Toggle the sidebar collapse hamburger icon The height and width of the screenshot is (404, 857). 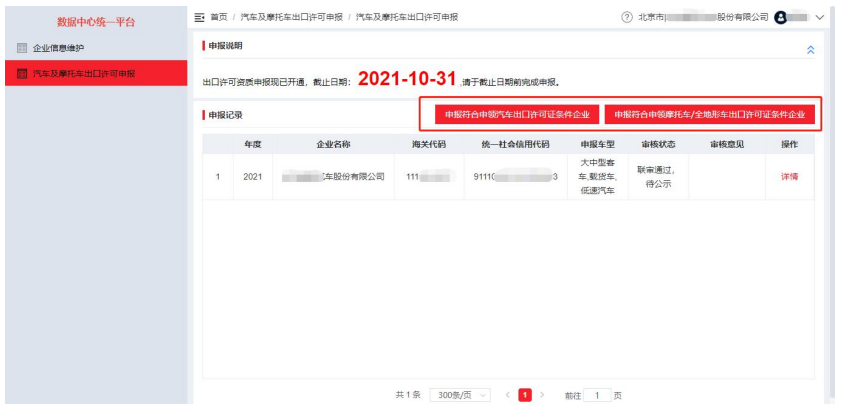(199, 17)
